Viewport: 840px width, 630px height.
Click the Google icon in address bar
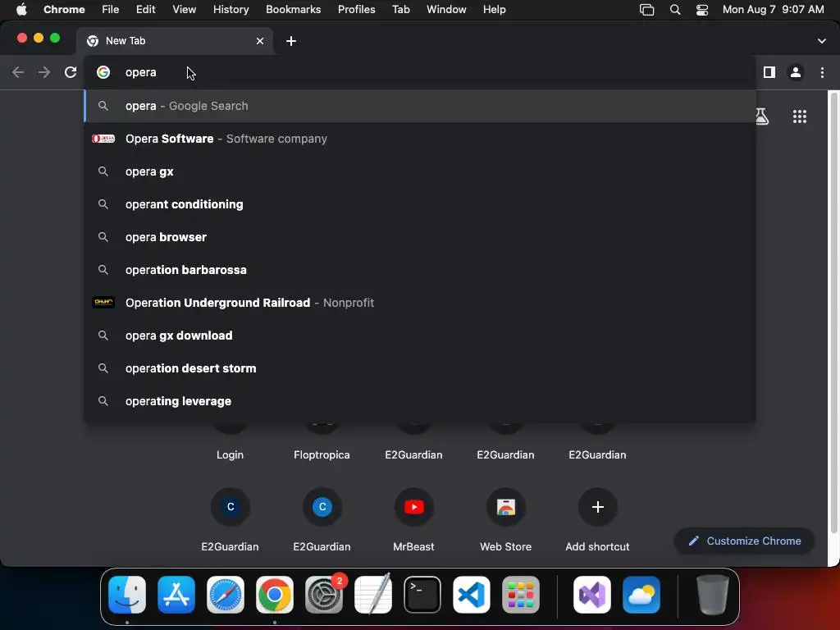click(x=103, y=72)
